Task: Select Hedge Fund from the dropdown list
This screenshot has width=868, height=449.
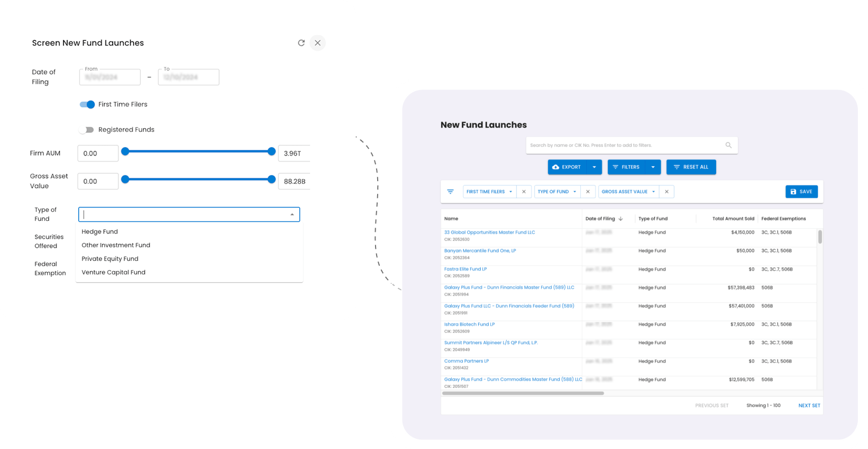Action: tap(100, 232)
